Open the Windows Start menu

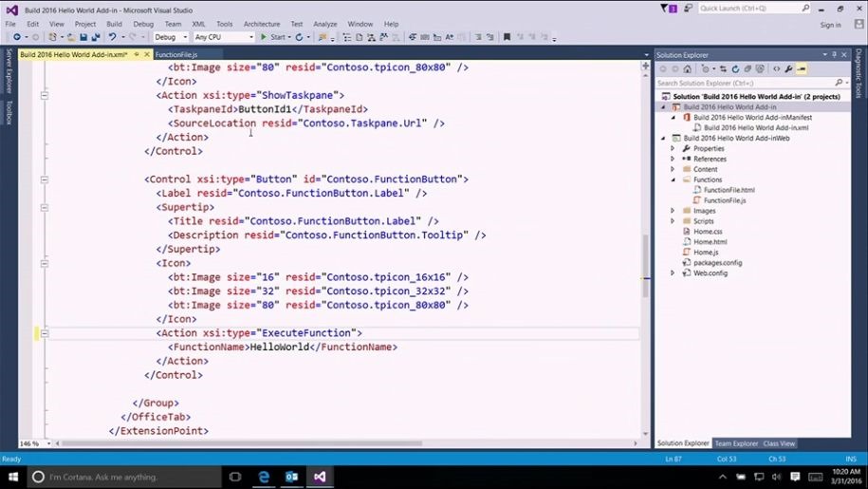click(13, 477)
